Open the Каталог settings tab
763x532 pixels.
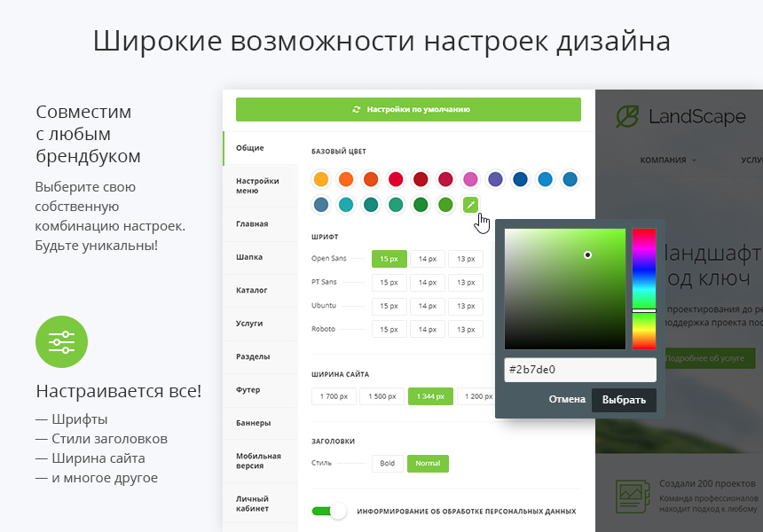[252, 290]
